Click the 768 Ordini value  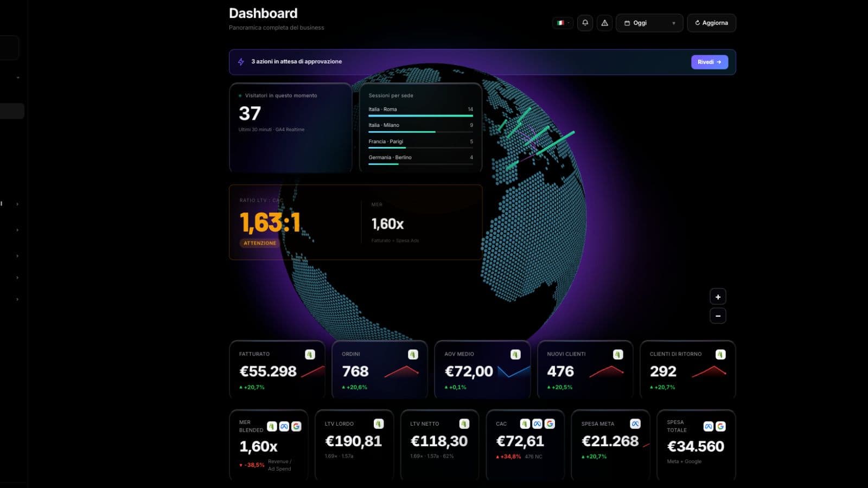tap(355, 371)
